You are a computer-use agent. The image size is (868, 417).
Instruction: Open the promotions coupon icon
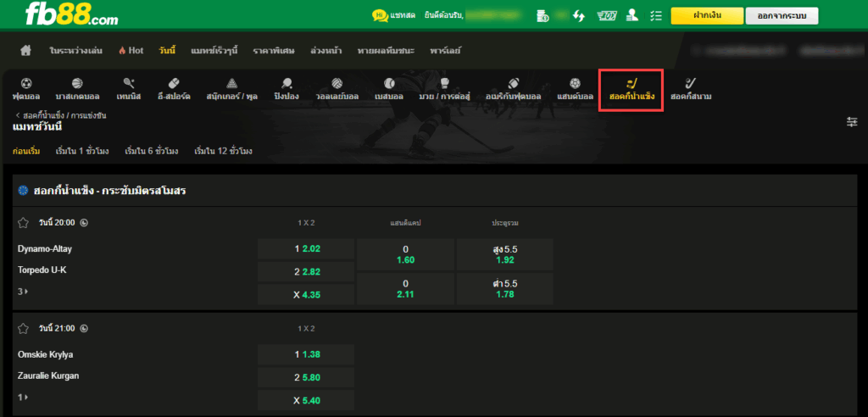pos(607,16)
